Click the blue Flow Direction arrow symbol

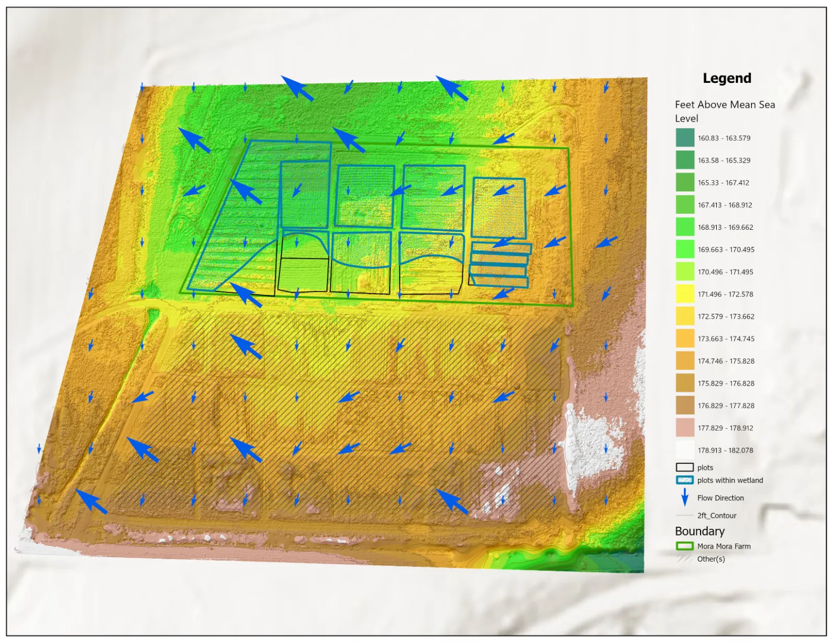[685, 498]
